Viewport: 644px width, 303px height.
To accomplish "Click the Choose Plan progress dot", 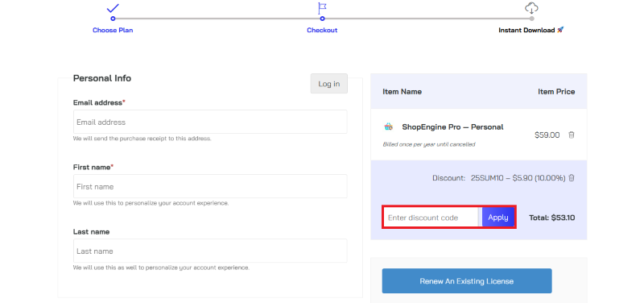I will [x=113, y=19].
